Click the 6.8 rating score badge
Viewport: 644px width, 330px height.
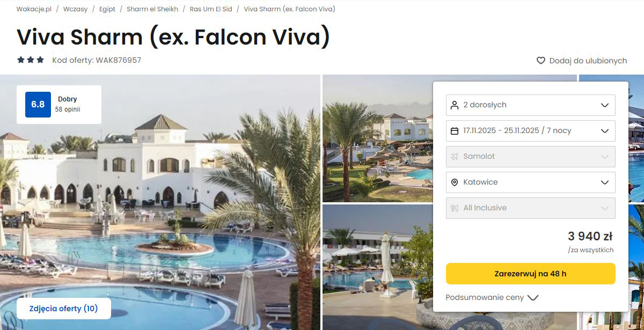[x=38, y=105]
